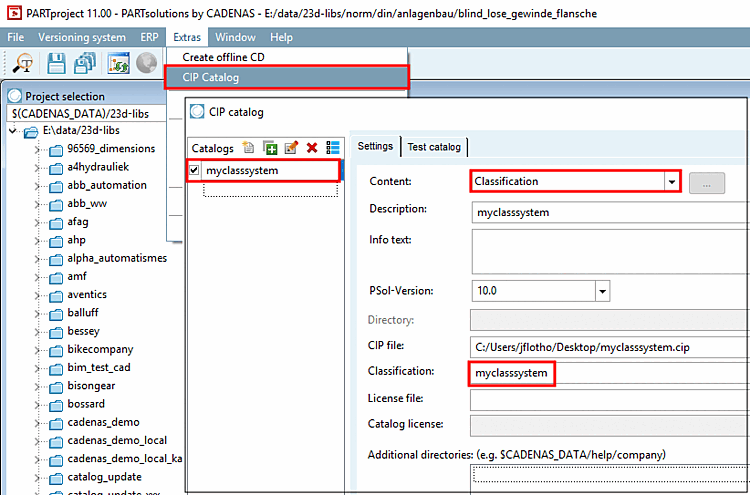Click the 'Catalog license:' label

406,424
